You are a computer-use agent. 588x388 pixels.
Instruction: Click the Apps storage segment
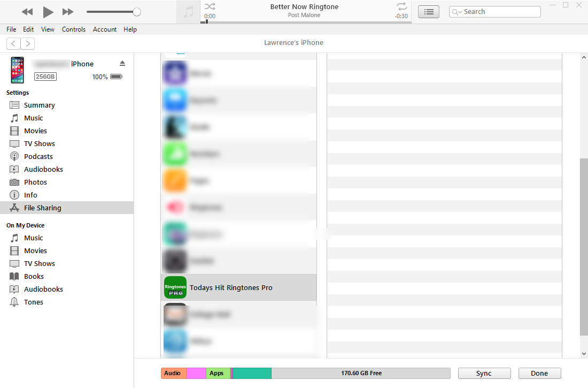218,373
